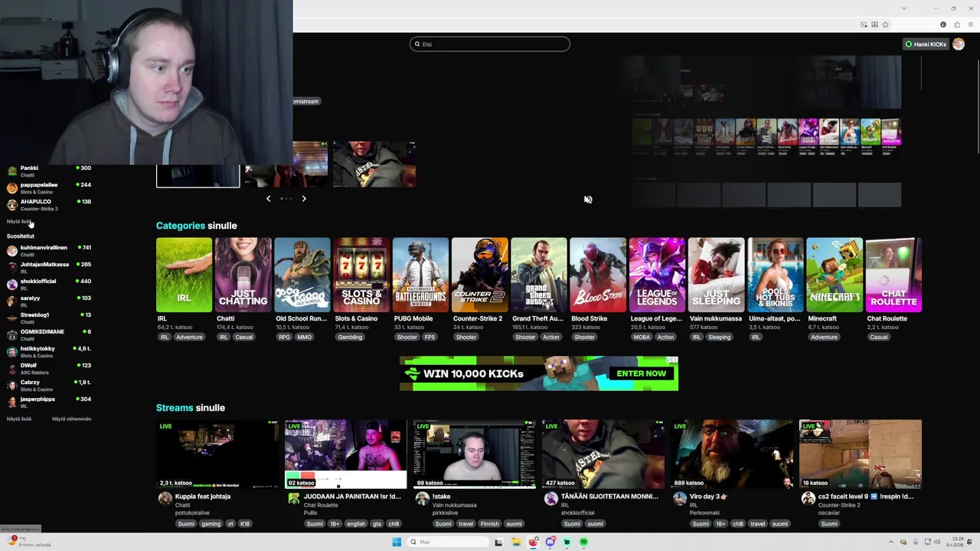980x551 pixels.
Task: Open the Blood Strike category card
Action: pyautogui.click(x=598, y=275)
